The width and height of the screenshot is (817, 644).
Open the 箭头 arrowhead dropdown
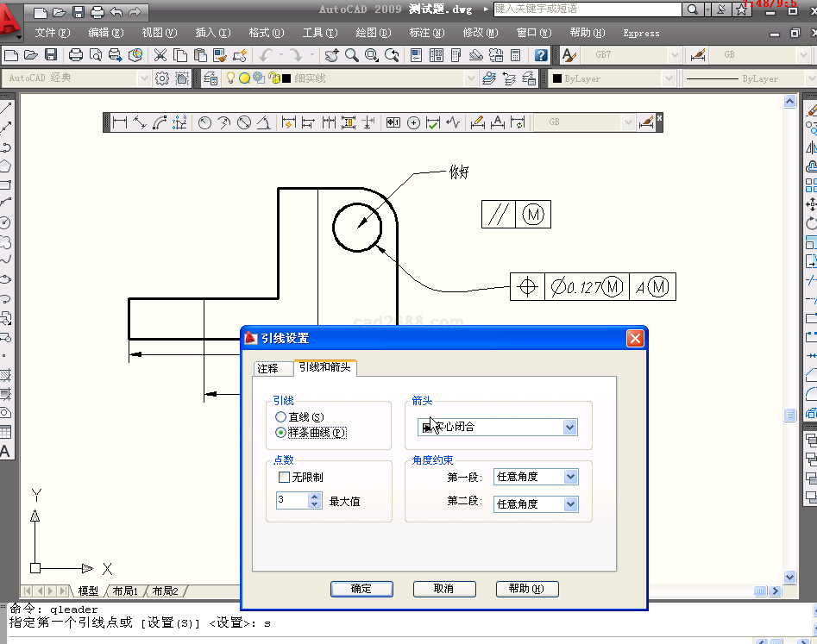pos(569,427)
